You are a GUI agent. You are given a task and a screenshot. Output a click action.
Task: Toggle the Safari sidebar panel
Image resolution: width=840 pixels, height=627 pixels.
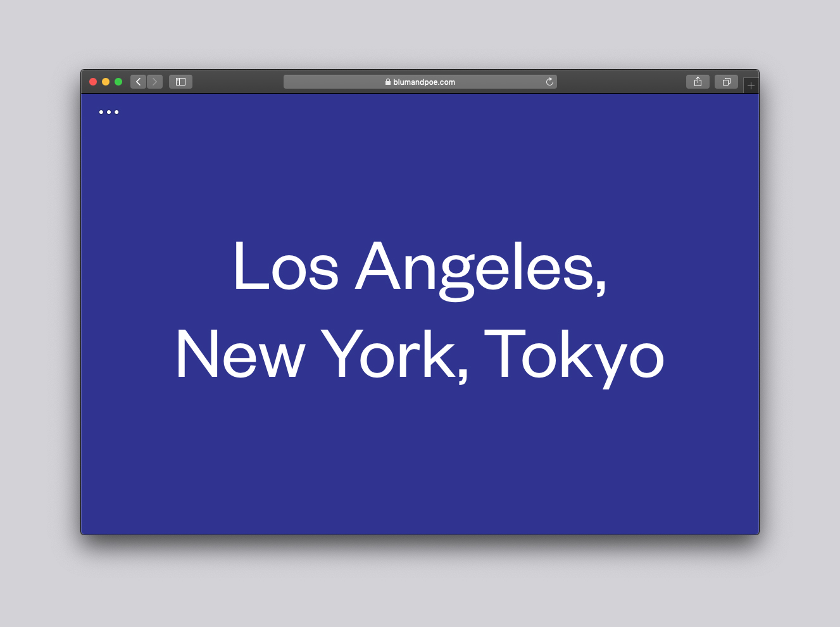[180, 82]
